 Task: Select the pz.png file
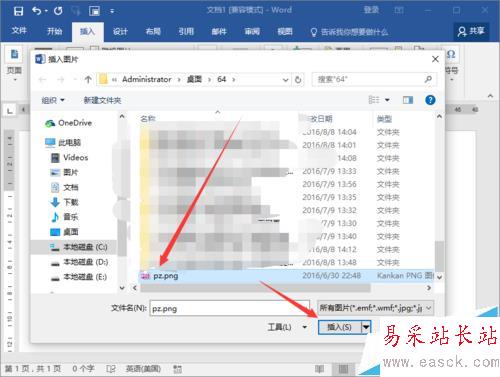(x=287, y=276)
